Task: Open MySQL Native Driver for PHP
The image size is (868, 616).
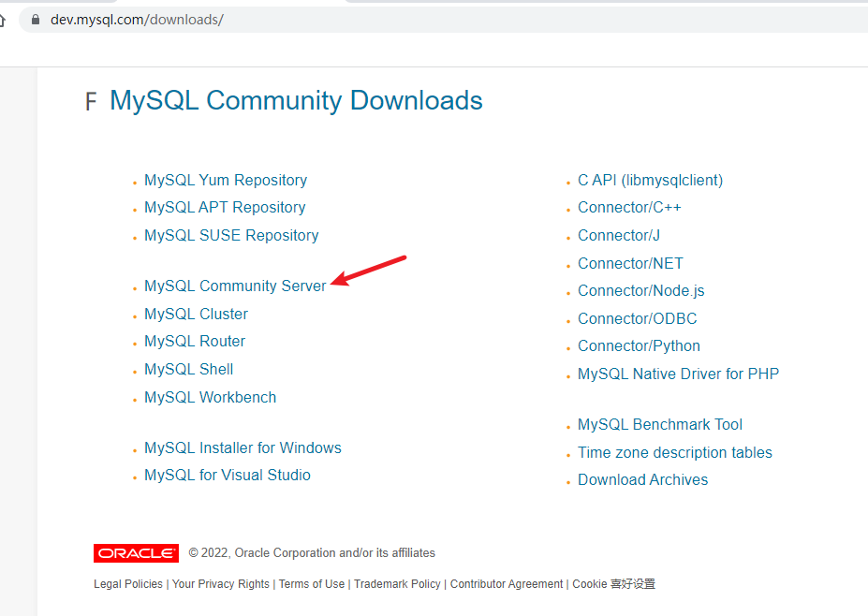Action: coord(678,374)
